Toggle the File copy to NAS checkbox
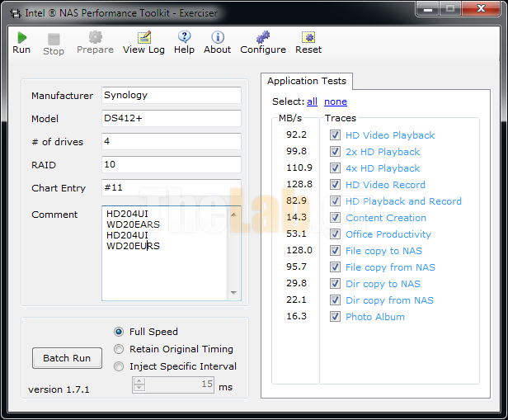Screen dimensions: 508x420 point(335,251)
